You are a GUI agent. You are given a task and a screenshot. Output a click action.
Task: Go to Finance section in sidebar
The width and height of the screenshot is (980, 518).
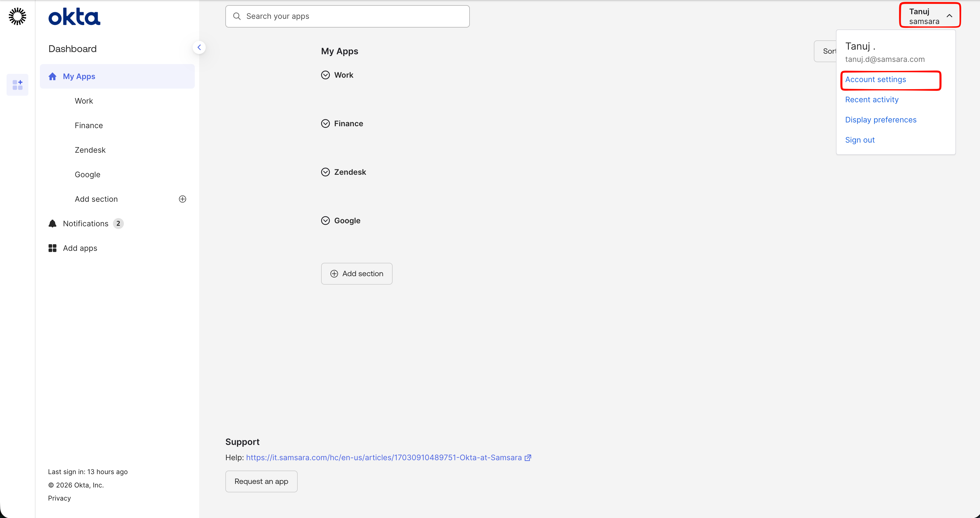click(x=89, y=125)
